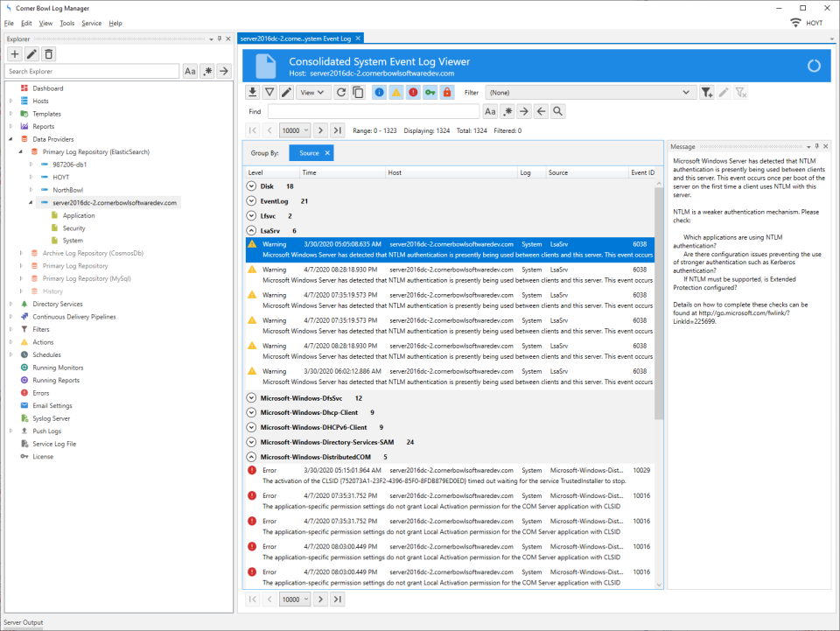Collapse the Microsoft-Windows-DistributedCOM group
The image size is (840, 631).
click(x=251, y=457)
